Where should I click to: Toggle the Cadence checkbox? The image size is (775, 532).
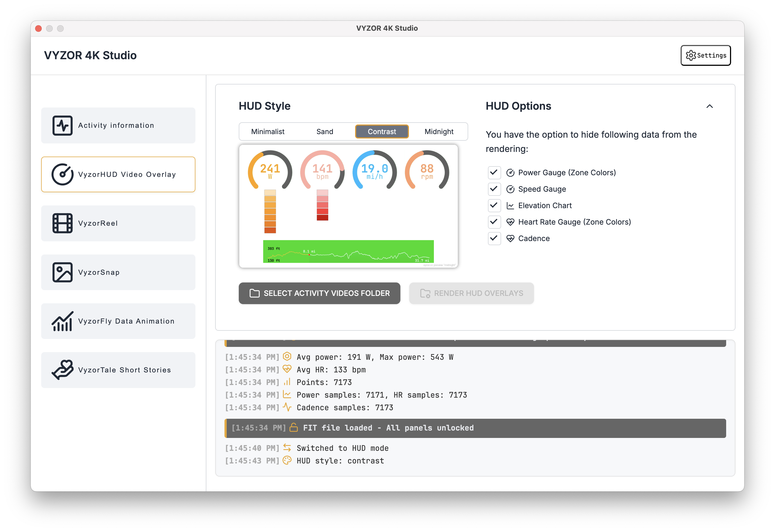coord(494,238)
